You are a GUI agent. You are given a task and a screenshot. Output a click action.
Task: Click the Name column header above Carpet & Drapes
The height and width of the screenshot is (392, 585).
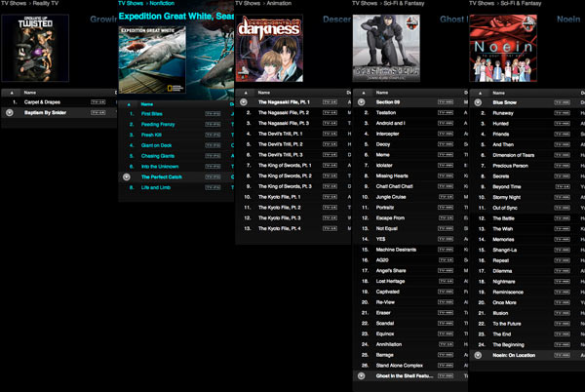tap(31, 92)
